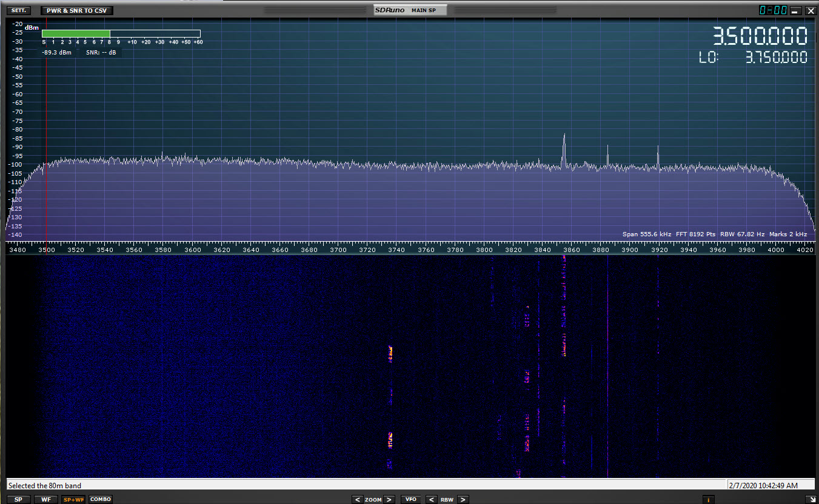Increase RBW with right arrow
Viewport: 819px width, 504px height.
463,500
